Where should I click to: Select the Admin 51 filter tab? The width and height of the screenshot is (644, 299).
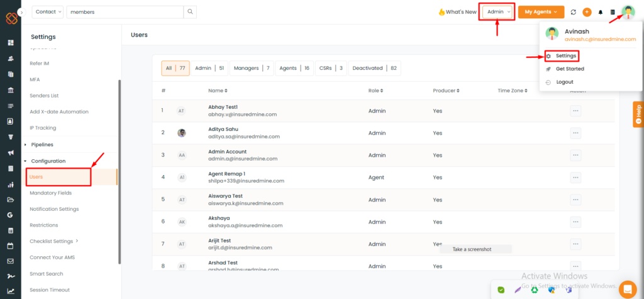pos(209,68)
